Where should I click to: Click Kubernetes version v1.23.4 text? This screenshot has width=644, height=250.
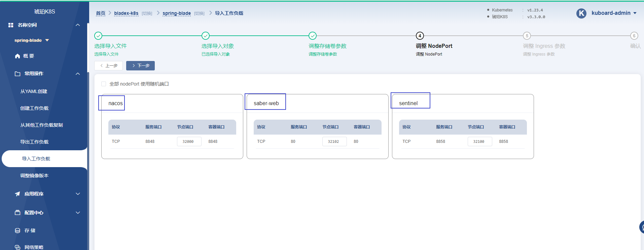pos(535,10)
